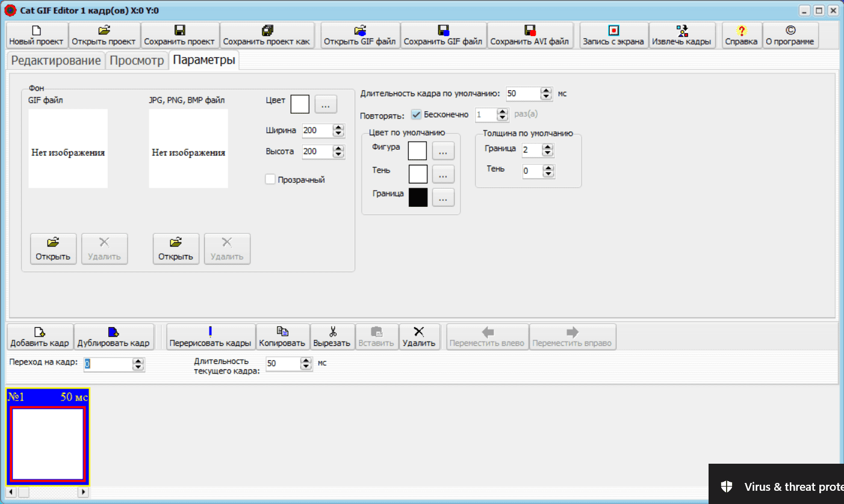Click the Переход на кадр input field
The image size is (844, 504).
(x=108, y=364)
